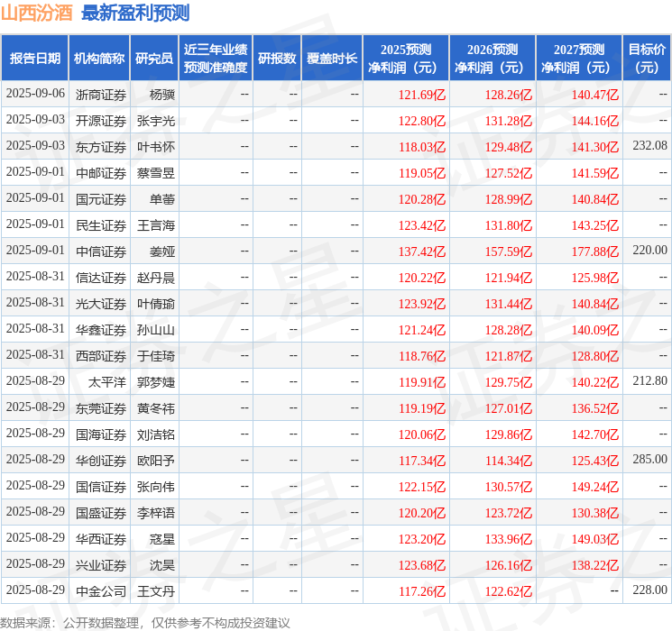Select the 民生证券 institution cell
The height and width of the screenshot is (631, 672).
pyautogui.click(x=101, y=225)
